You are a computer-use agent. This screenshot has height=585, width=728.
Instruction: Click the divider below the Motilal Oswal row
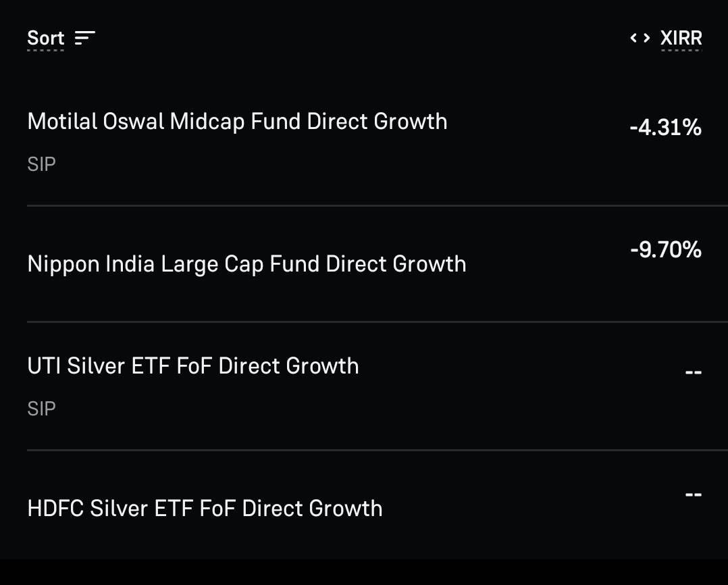point(378,205)
